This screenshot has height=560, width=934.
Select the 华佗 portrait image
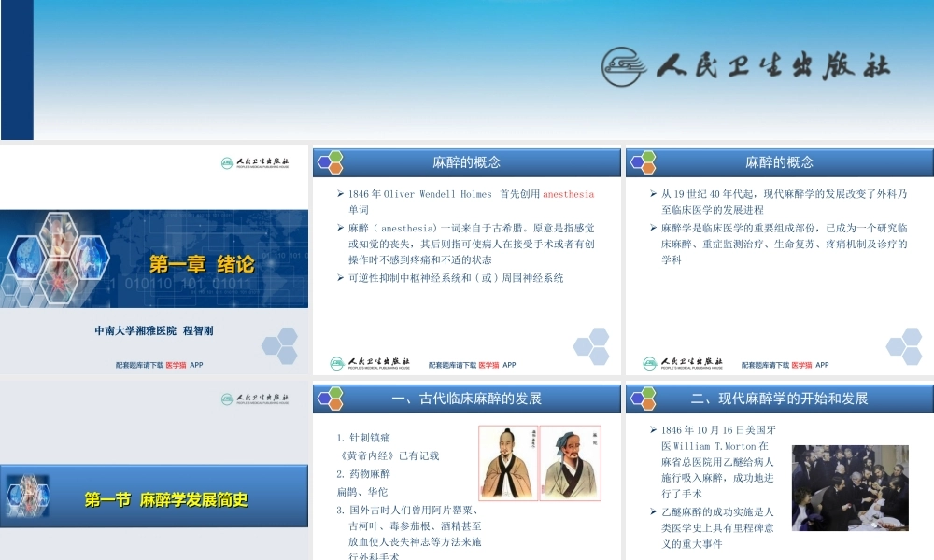coord(571,462)
